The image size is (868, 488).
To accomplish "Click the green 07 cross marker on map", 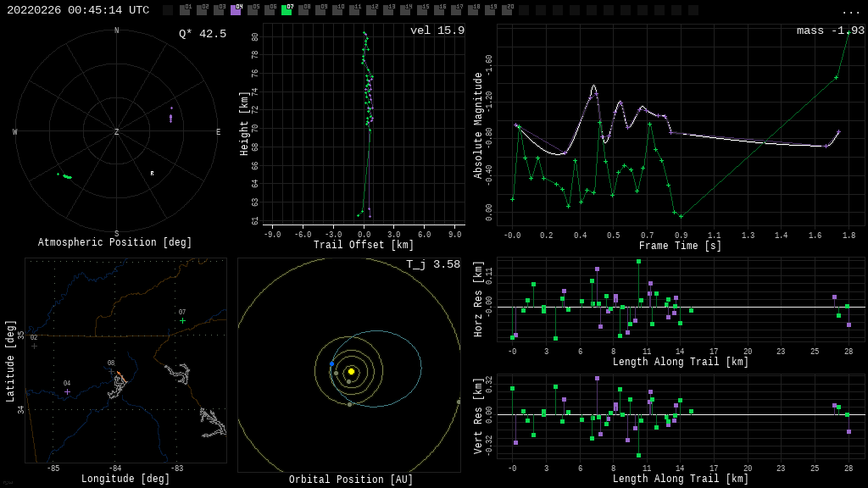I will tap(182, 320).
